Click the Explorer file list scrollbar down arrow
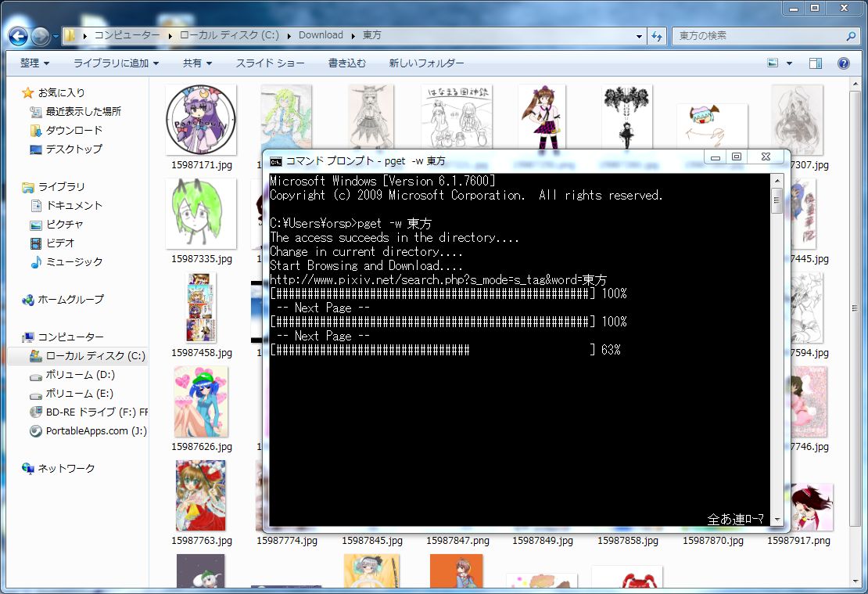The height and width of the screenshot is (594, 868). [x=855, y=581]
